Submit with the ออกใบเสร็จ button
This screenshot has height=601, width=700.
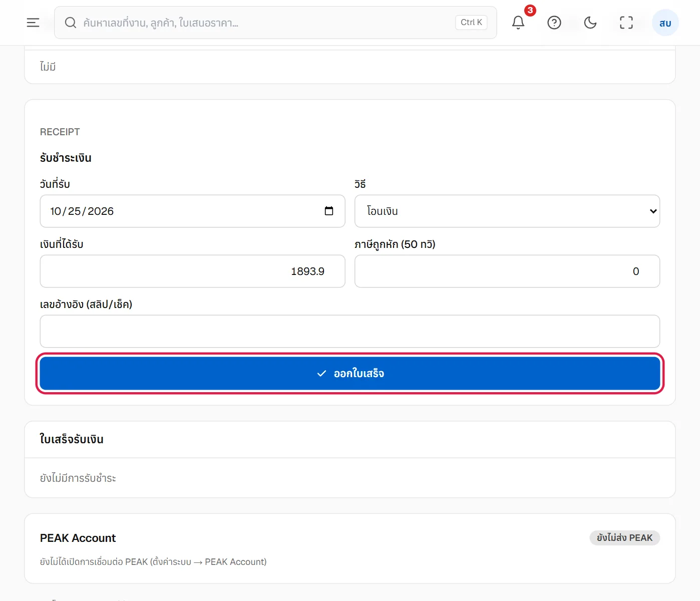(x=350, y=374)
